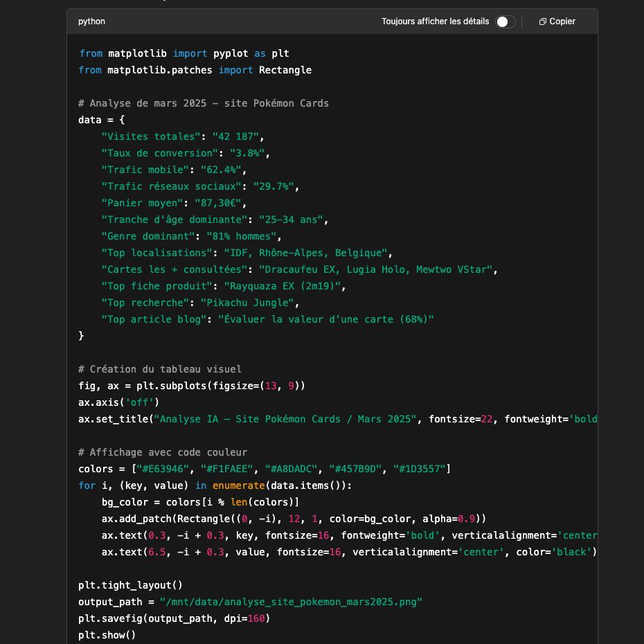Screen dimensions: 644x644
Task: Click the "ax.add_patch(Rectangle" line
Action: pos(294,519)
